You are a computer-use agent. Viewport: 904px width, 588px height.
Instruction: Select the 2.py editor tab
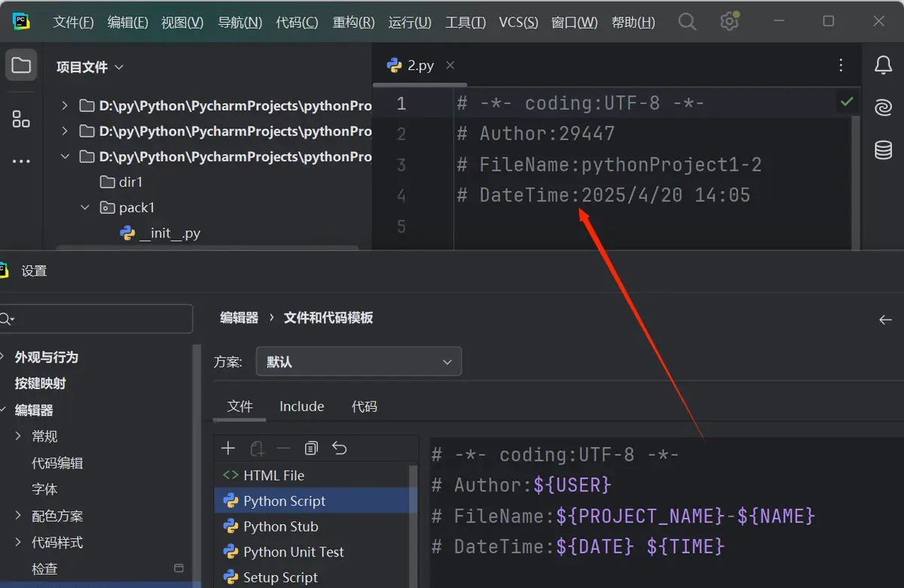pyautogui.click(x=419, y=65)
